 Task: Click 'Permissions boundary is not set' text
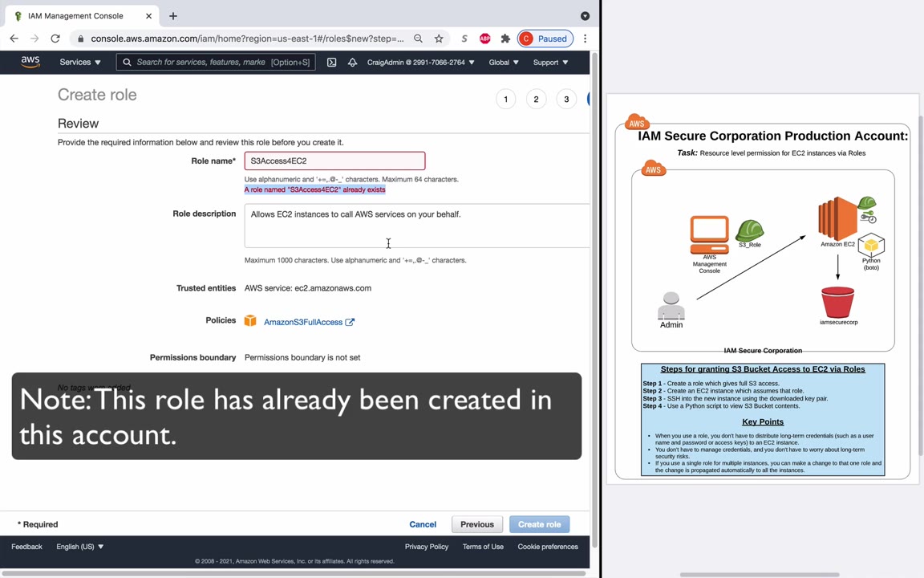(x=302, y=357)
